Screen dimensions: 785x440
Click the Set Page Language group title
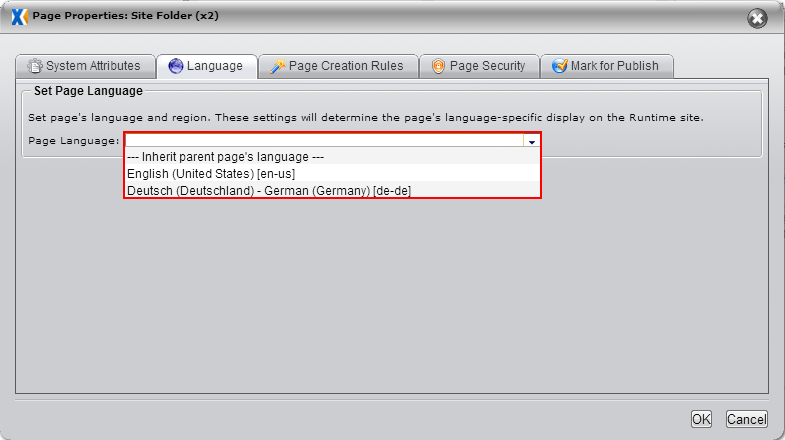click(x=88, y=91)
